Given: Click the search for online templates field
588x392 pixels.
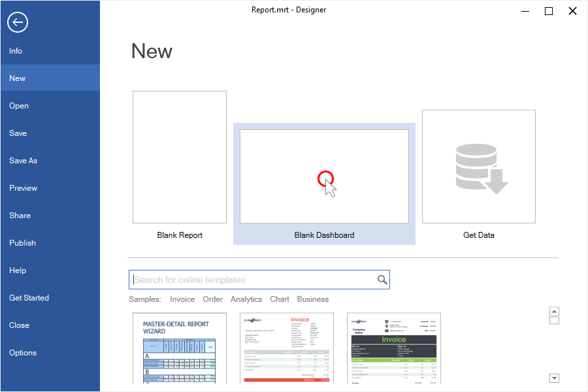Looking at the screenshot, I should point(253,280).
